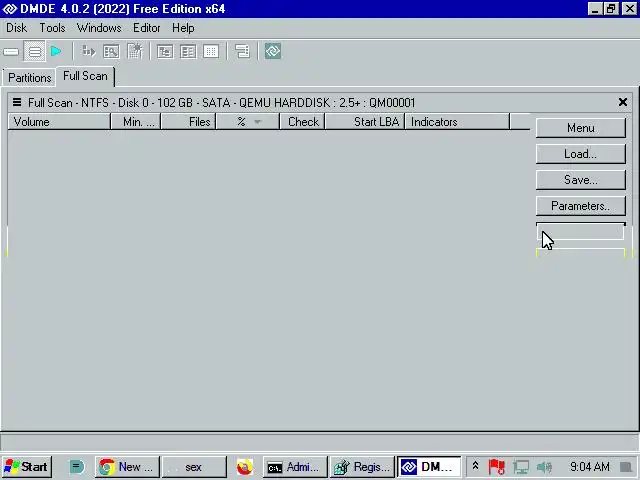The width and height of the screenshot is (640, 480).
Task: Open the Windows menu
Action: tap(99, 28)
